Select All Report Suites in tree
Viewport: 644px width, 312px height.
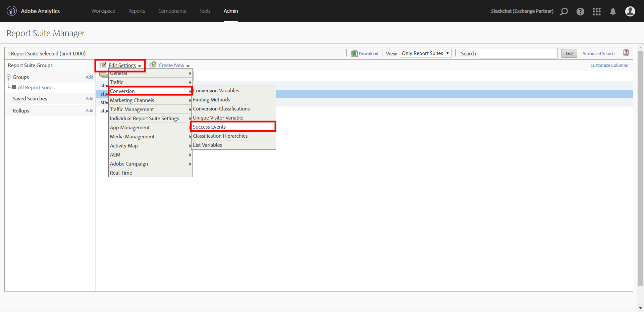[x=36, y=88]
